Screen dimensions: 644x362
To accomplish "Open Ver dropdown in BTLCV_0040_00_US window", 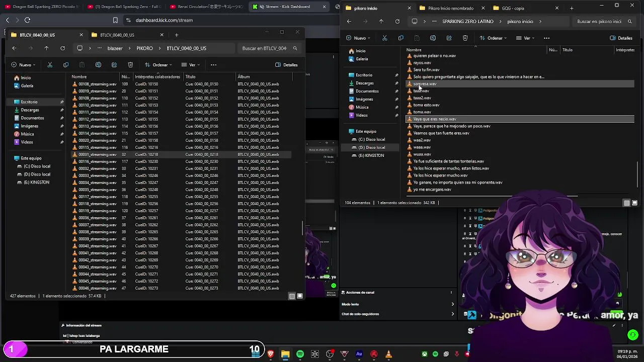I will [x=192, y=65].
